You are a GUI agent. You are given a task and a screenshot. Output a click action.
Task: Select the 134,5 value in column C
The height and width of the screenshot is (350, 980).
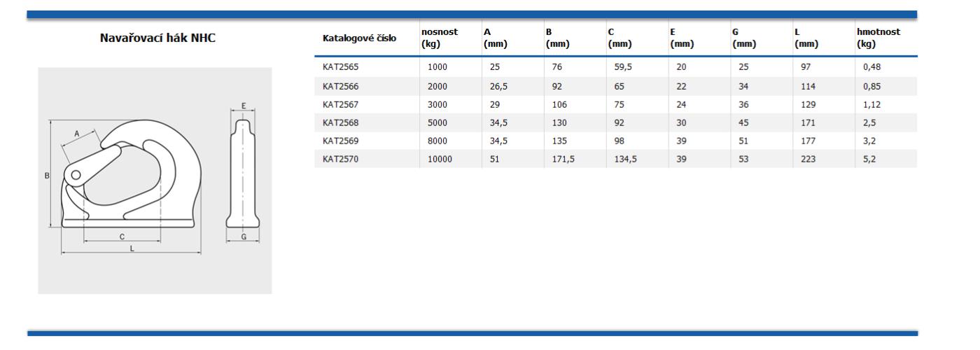tap(624, 159)
